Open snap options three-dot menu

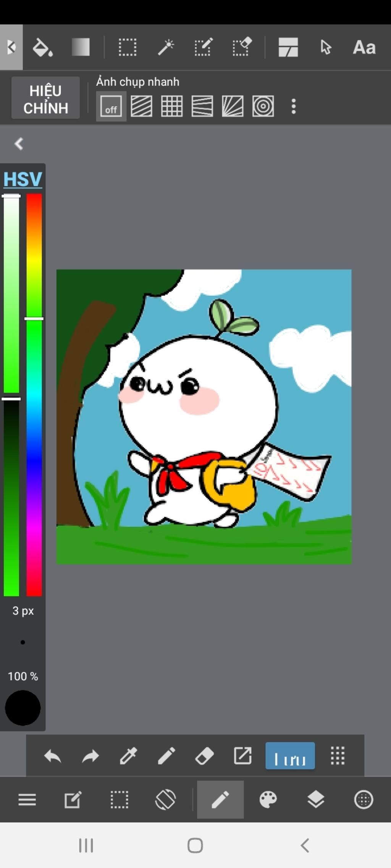293,106
